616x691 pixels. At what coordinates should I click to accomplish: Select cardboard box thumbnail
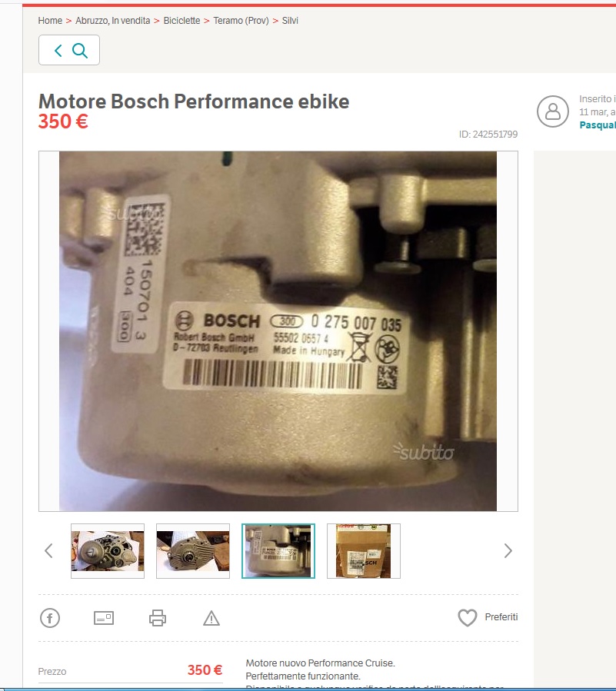tap(363, 551)
